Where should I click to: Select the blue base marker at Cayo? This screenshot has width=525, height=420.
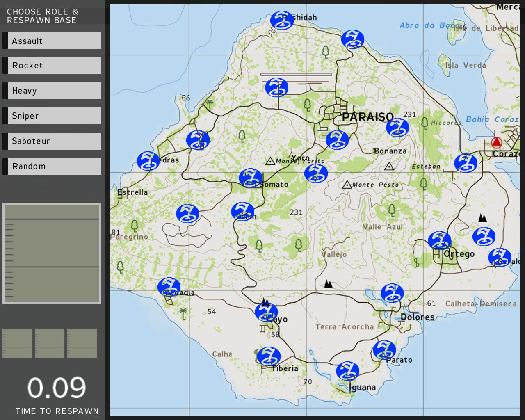pos(266,313)
